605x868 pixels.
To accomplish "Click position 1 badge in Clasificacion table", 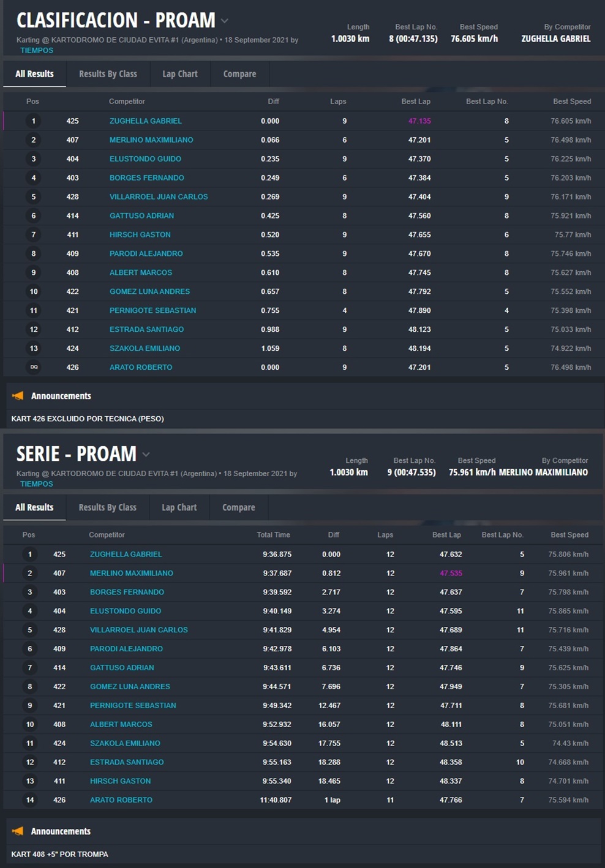I will pyautogui.click(x=34, y=121).
